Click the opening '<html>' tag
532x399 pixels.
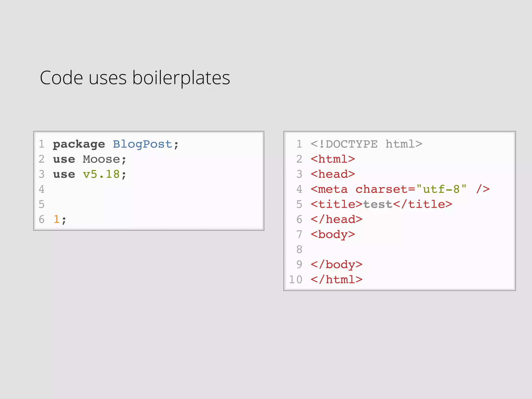click(333, 159)
